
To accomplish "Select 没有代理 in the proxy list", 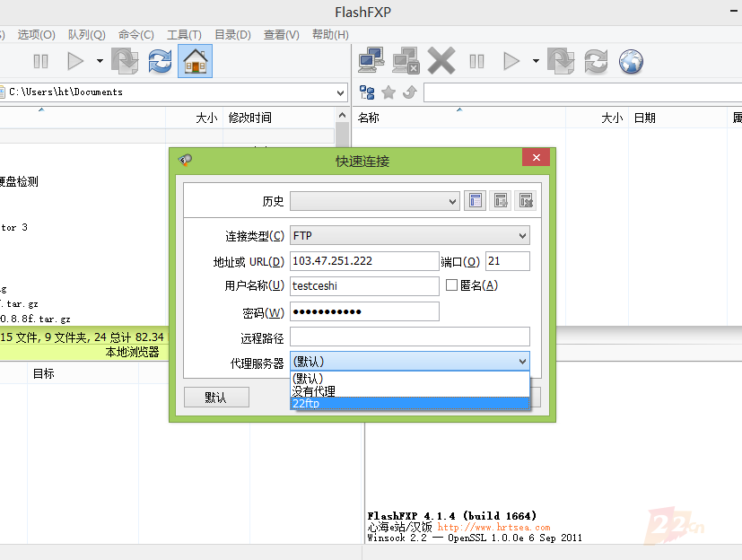I will pyautogui.click(x=410, y=391).
